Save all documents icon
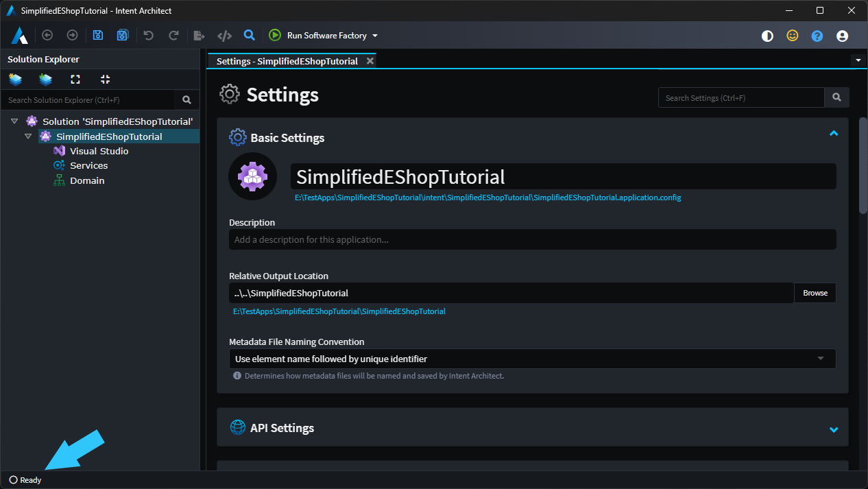868x489 pixels. pos(123,35)
